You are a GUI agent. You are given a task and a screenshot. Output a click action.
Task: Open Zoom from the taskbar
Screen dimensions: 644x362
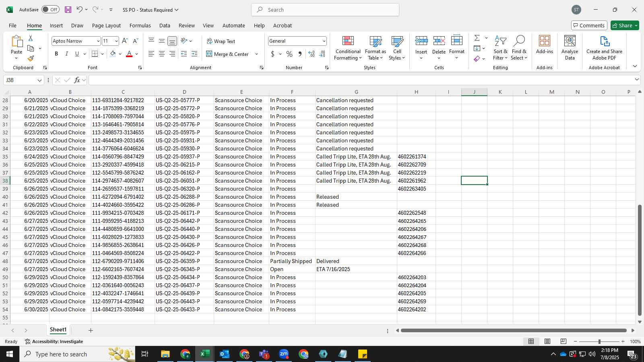tap(284, 354)
